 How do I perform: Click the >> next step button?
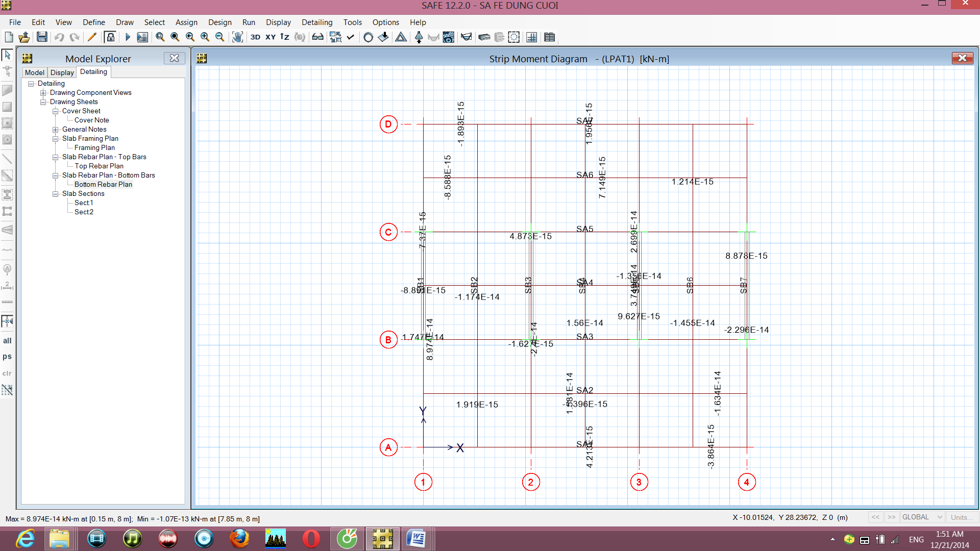(891, 517)
